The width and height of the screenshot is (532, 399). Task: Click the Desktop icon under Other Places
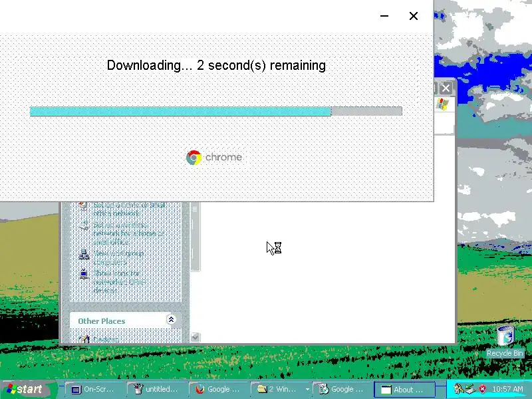point(84,339)
